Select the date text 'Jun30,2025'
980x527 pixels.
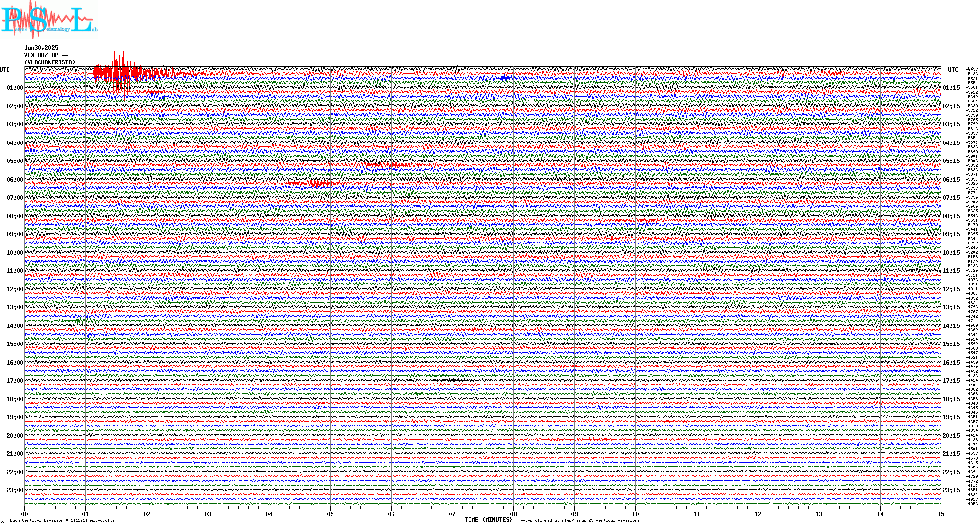41,48
